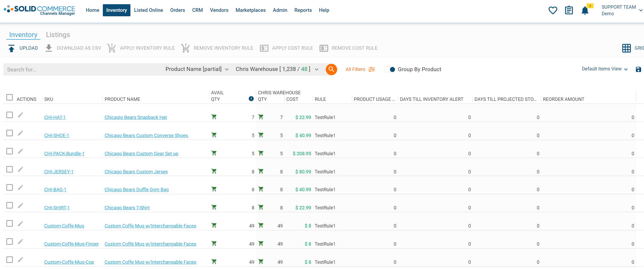Check the CHI-SHOE-1 row checkbox
The height and width of the screenshot is (269, 644).
[9, 133]
